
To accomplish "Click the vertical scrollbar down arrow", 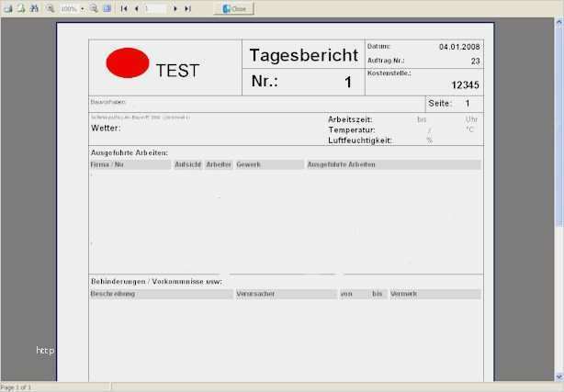I will (x=559, y=376).
